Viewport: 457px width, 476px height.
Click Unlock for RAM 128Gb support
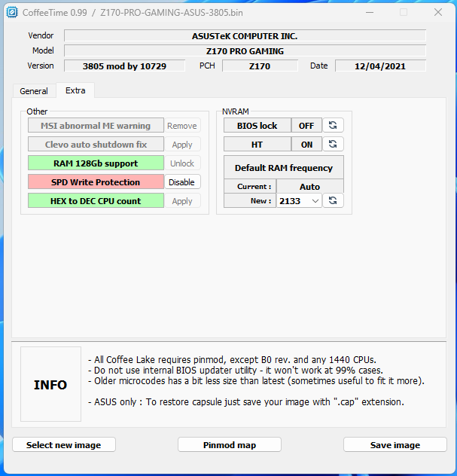pos(182,163)
